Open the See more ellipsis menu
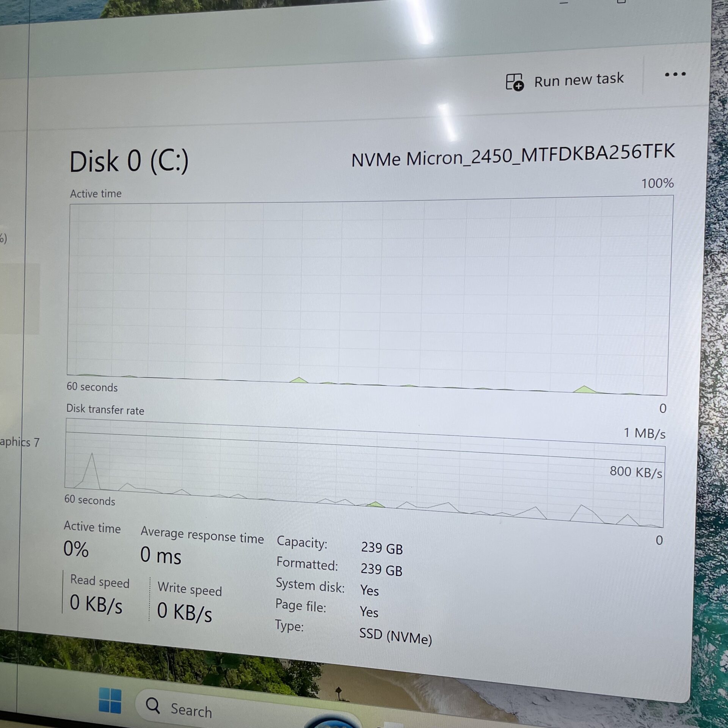 [x=676, y=74]
